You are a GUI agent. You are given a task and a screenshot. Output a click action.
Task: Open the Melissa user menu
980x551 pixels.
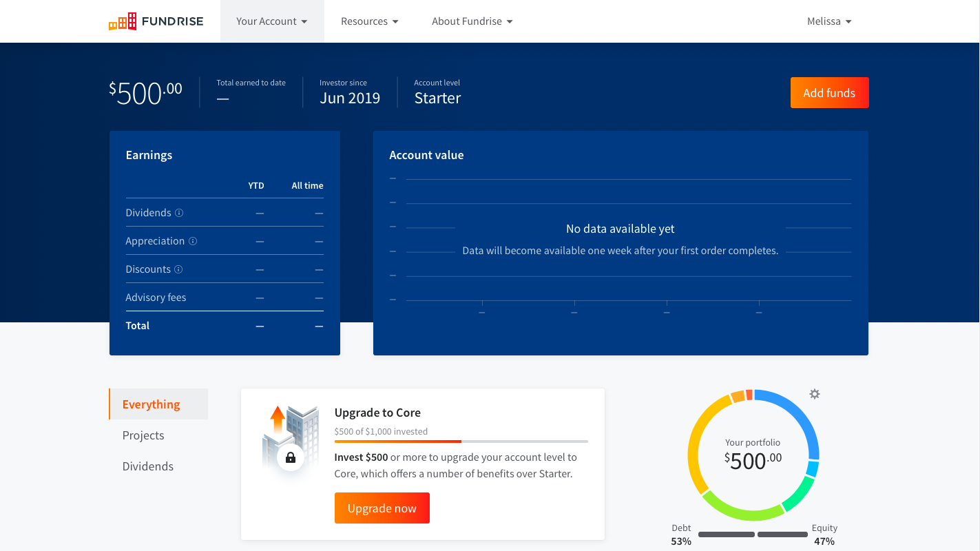pos(829,21)
